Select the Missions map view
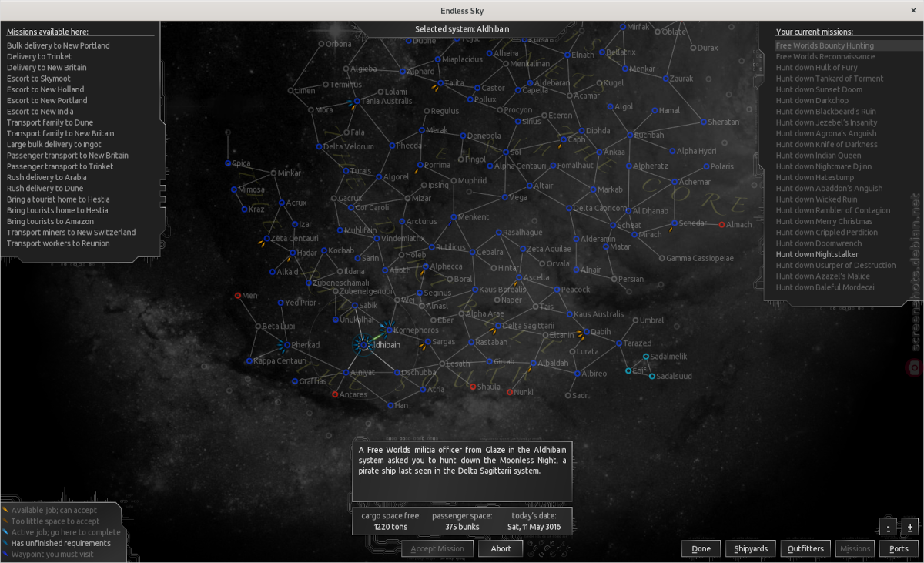 tap(855, 548)
